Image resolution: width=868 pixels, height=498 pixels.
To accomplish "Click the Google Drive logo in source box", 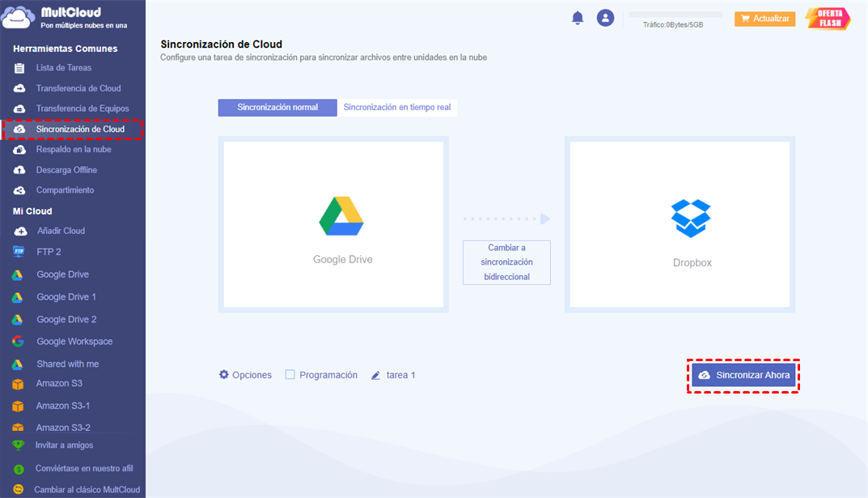I will [341, 215].
